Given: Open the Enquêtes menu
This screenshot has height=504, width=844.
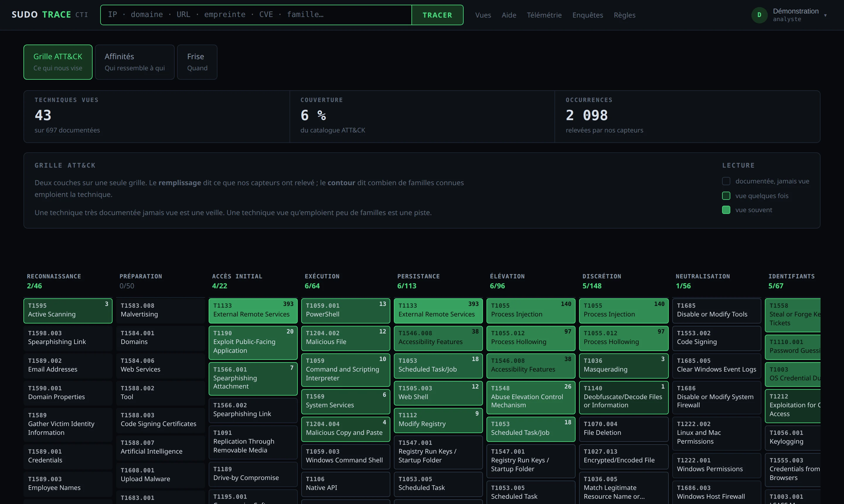Looking at the screenshot, I should [588, 15].
